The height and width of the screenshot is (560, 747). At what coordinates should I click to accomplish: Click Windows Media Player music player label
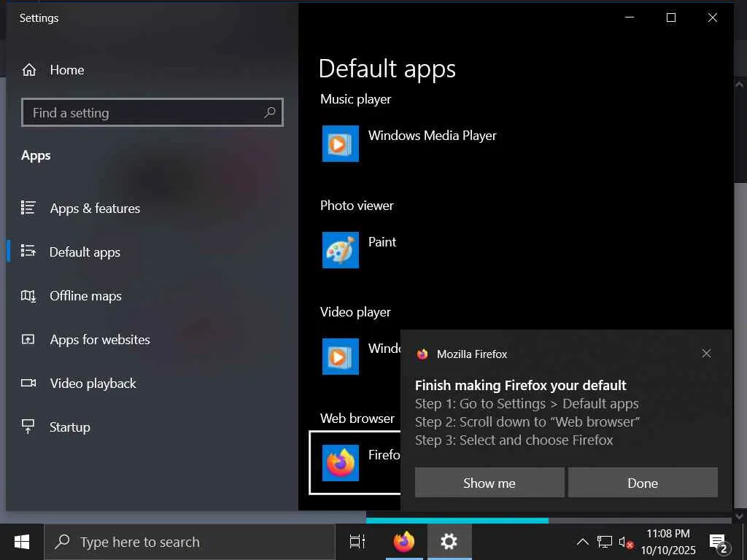click(x=432, y=135)
